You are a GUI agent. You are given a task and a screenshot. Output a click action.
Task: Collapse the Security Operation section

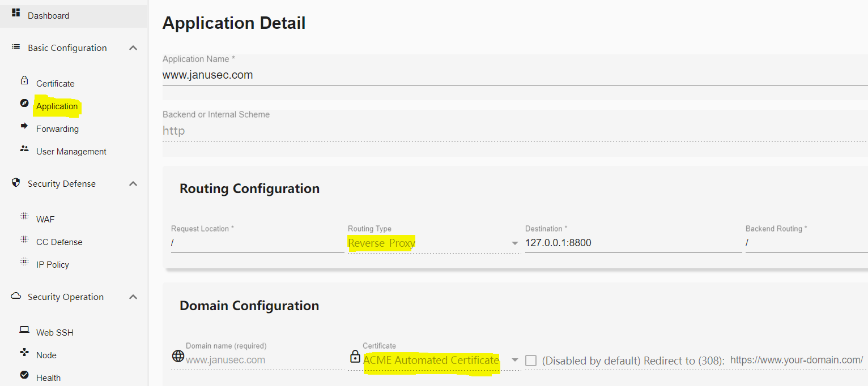click(x=133, y=297)
